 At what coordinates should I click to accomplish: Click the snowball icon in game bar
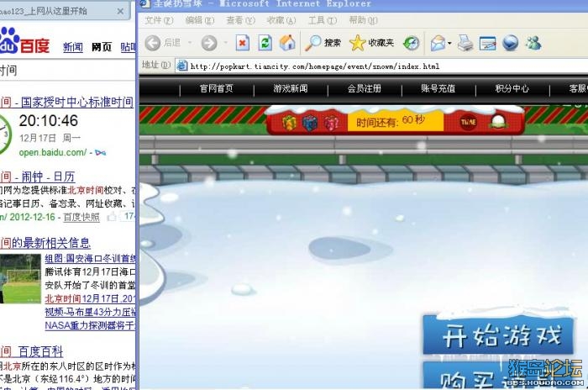[499, 122]
